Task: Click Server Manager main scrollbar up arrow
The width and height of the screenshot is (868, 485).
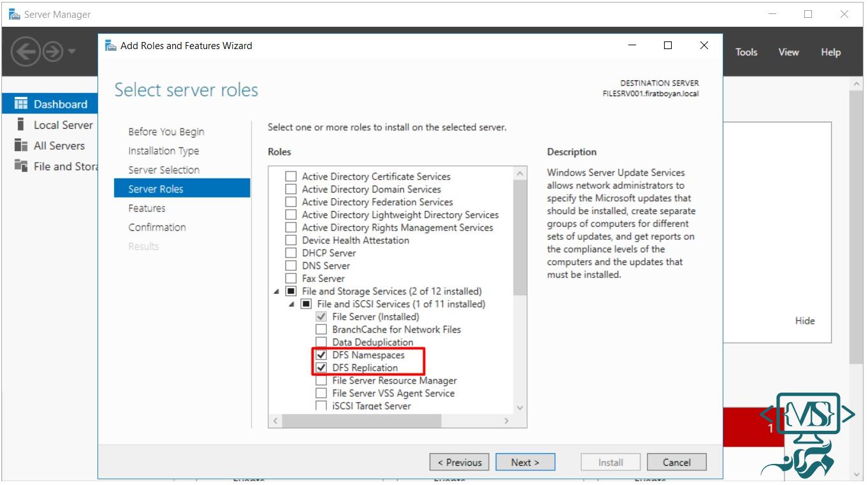Action: click(857, 84)
